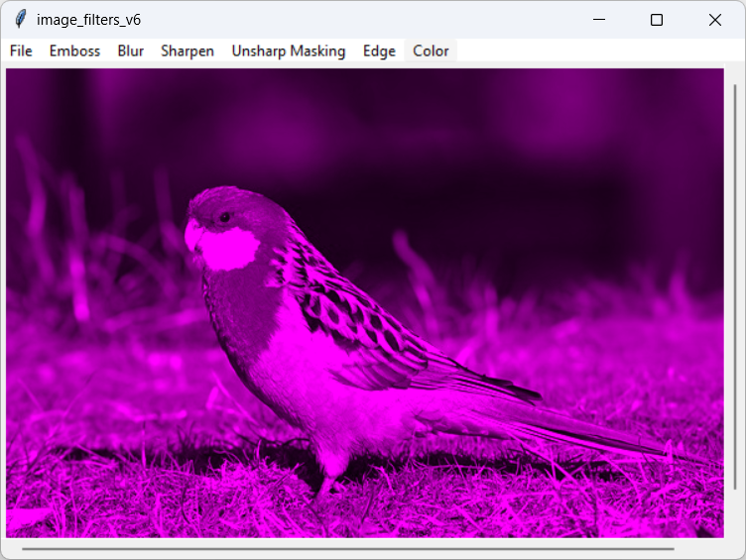Open the Edge menu
The height and width of the screenshot is (560, 746).
[x=379, y=51]
